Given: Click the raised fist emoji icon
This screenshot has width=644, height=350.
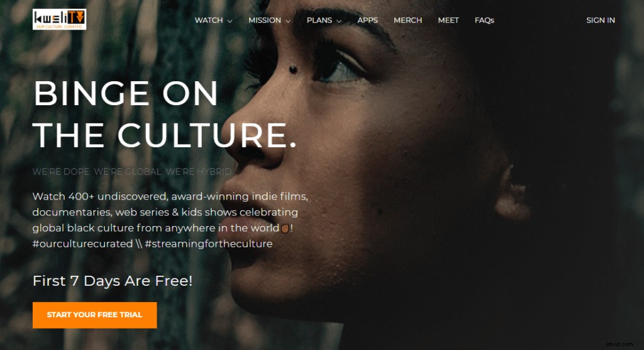Looking at the screenshot, I should [285, 228].
